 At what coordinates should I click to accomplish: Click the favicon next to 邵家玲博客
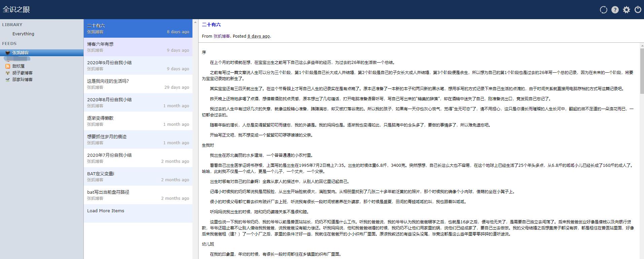[x=8, y=80]
